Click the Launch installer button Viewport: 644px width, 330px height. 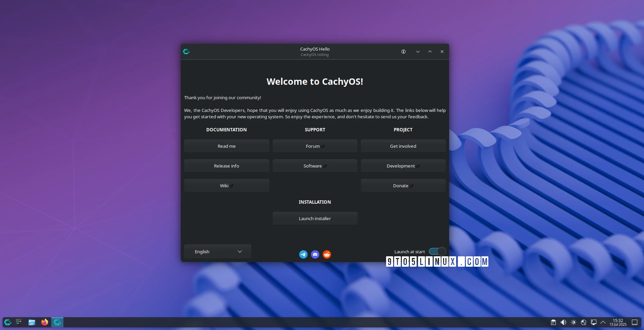315,218
